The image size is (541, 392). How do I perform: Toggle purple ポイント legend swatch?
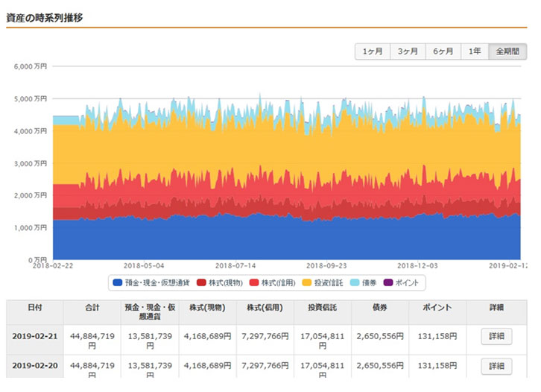388,282
